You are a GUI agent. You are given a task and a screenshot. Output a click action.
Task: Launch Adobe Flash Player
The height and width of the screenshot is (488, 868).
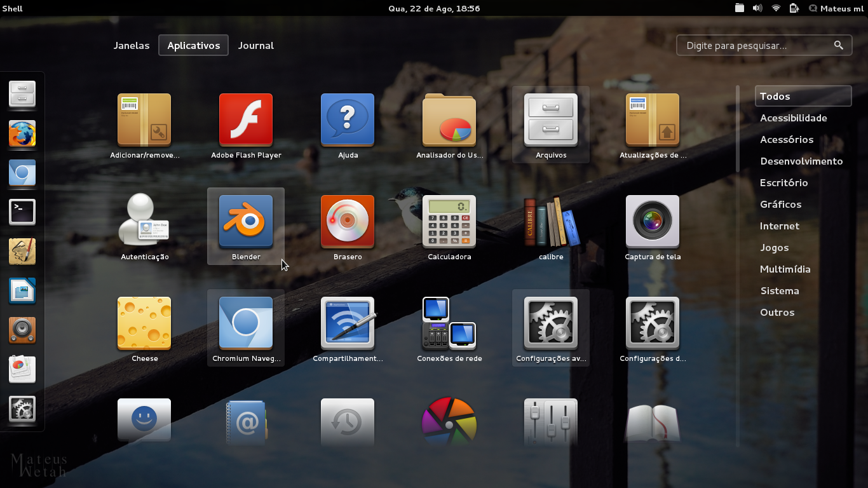point(246,126)
